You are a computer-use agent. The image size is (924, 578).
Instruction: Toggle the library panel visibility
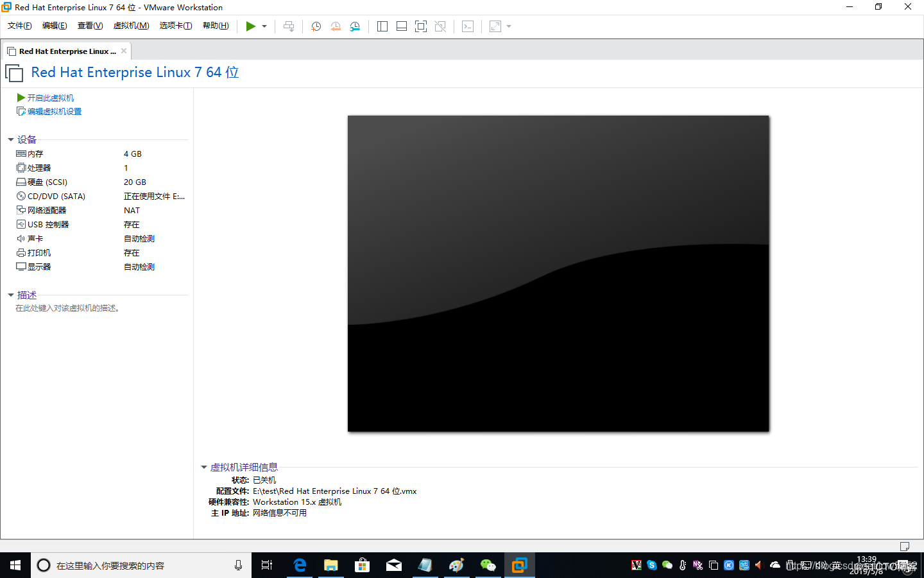pos(382,26)
